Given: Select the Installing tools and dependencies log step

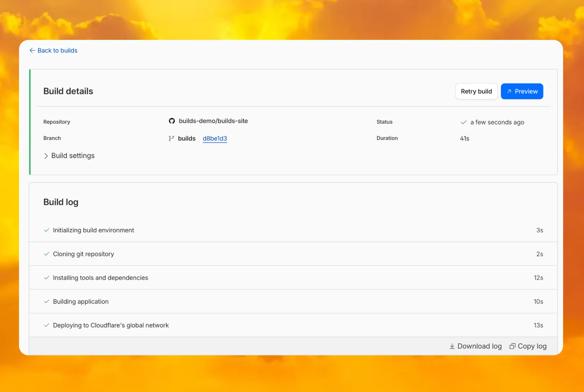Looking at the screenshot, I should point(101,277).
